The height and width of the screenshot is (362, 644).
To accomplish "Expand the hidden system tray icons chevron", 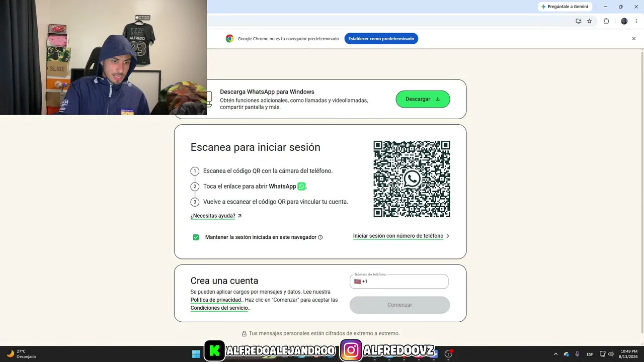I will pyautogui.click(x=555, y=354).
